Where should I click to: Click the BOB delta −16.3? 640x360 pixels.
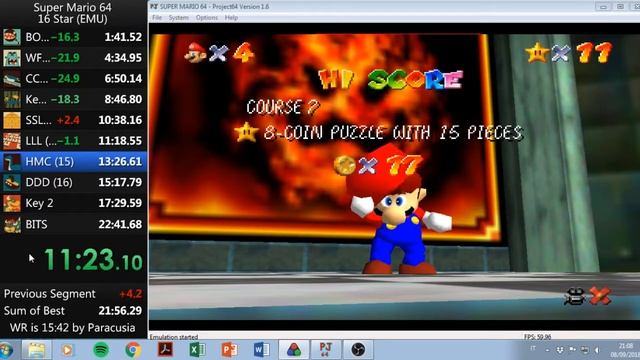pyautogui.click(x=65, y=37)
